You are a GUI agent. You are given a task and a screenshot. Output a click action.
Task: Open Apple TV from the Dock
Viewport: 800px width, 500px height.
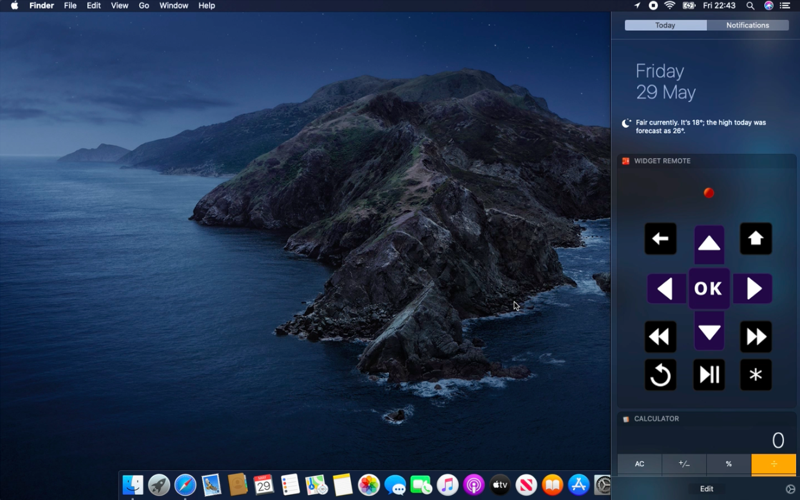(499, 485)
